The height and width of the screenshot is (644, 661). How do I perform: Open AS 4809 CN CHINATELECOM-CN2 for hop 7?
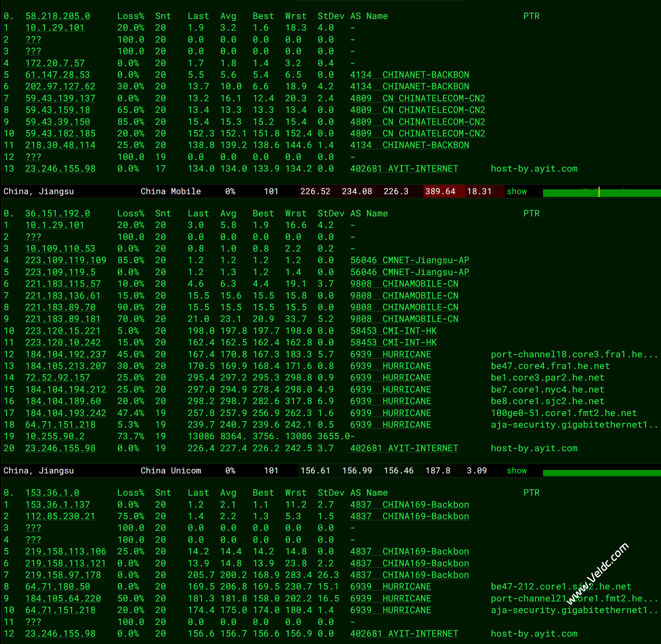coord(418,98)
